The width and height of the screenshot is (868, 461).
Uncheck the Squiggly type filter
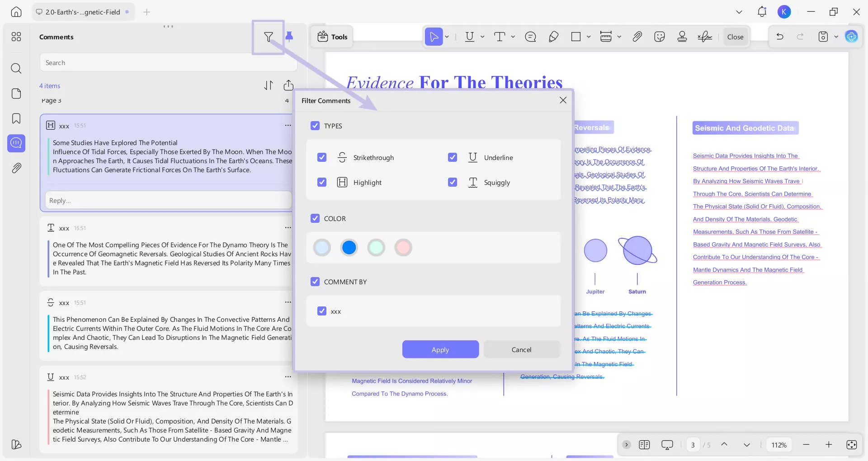453,182
